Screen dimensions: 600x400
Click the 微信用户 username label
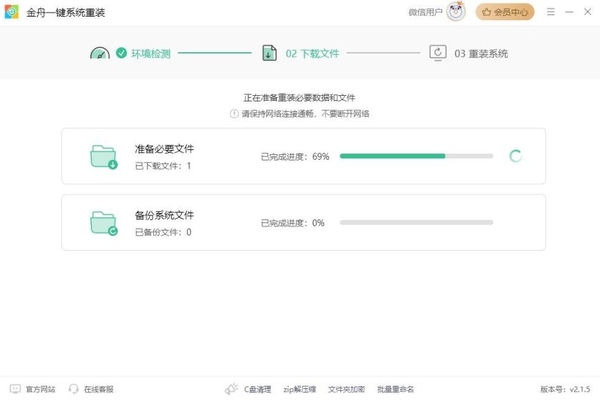point(425,12)
